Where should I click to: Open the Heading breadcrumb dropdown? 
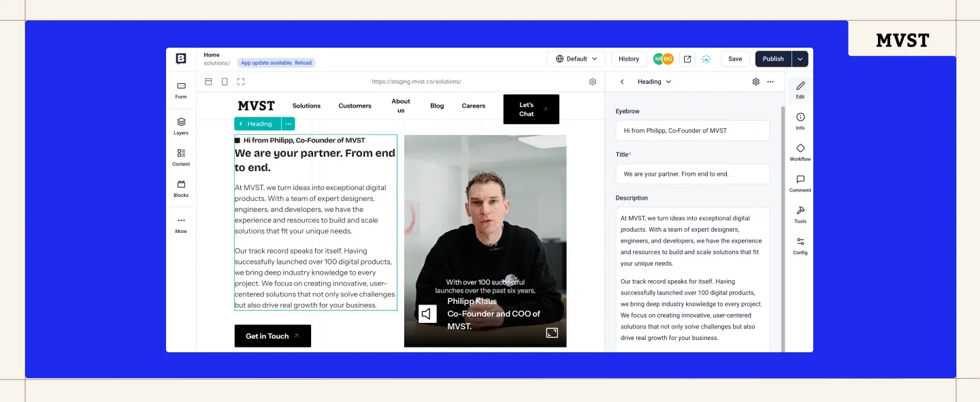pyautogui.click(x=653, y=81)
